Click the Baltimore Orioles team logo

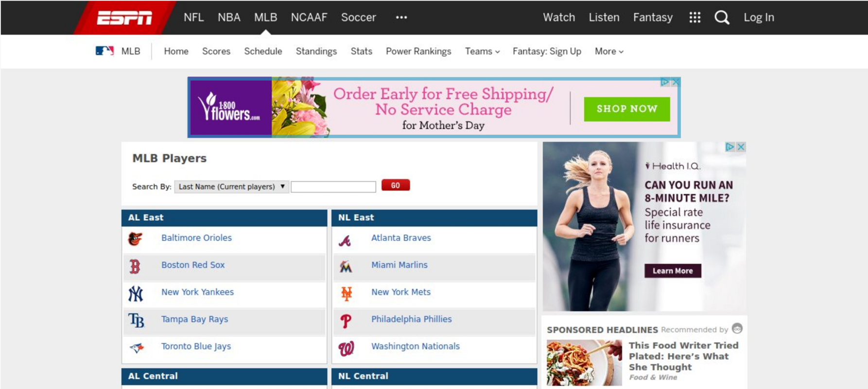(136, 239)
